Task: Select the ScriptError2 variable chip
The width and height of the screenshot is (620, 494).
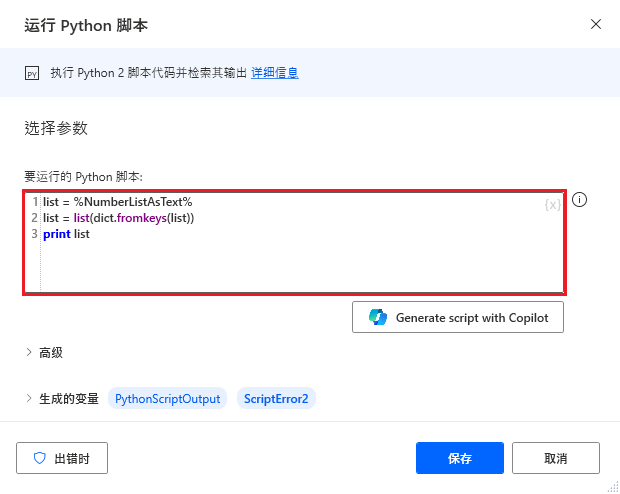Action: [276, 398]
